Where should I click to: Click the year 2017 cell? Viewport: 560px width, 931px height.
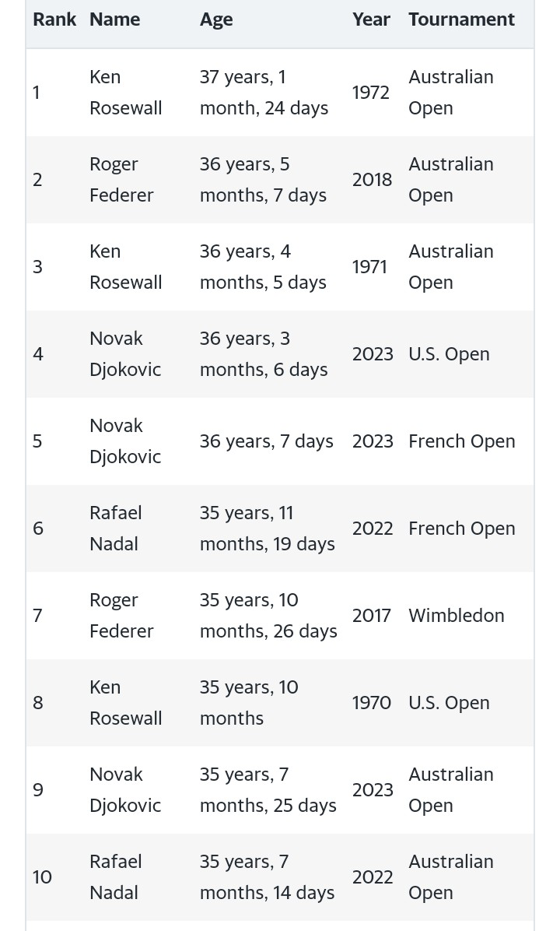[x=372, y=616]
